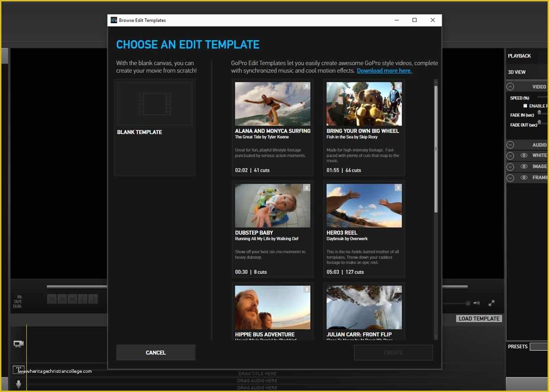Click "Running All My Life by Walking Def" text
The width and height of the screenshot is (549, 392).
[267, 239]
